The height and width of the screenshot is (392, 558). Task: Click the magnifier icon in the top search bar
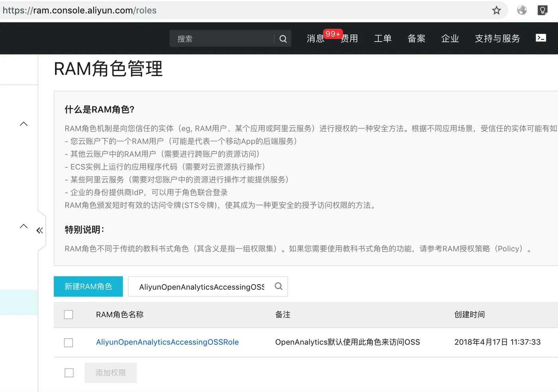coord(283,39)
